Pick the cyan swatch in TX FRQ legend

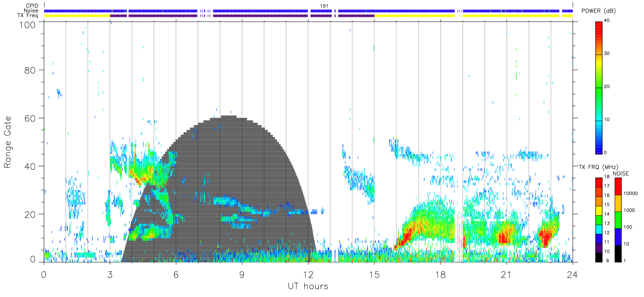[599, 228]
